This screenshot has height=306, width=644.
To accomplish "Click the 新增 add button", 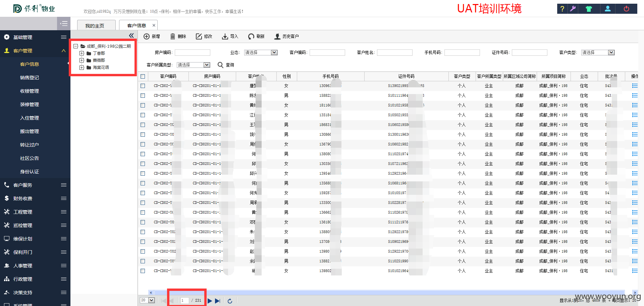I will coord(152,36).
